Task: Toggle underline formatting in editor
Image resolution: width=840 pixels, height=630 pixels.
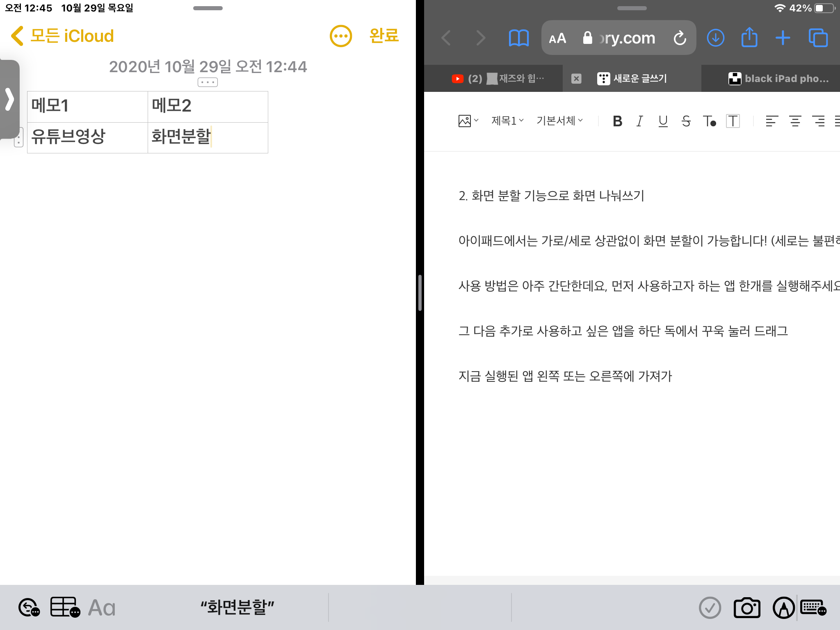Action: (663, 121)
